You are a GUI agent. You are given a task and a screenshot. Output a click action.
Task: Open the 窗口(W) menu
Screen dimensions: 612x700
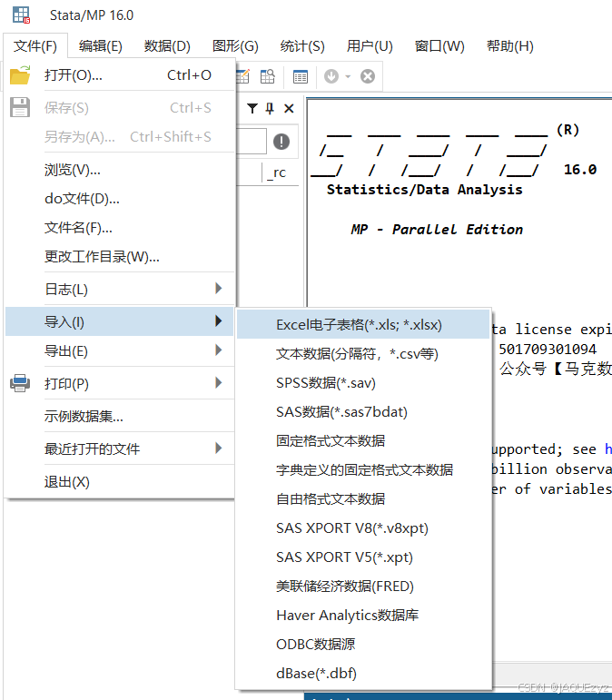pos(439,46)
